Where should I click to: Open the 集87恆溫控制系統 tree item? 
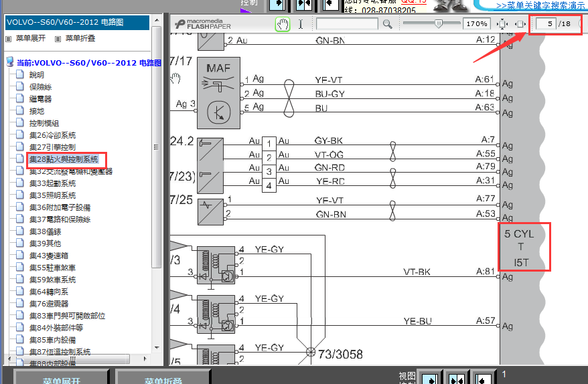[x=60, y=352]
